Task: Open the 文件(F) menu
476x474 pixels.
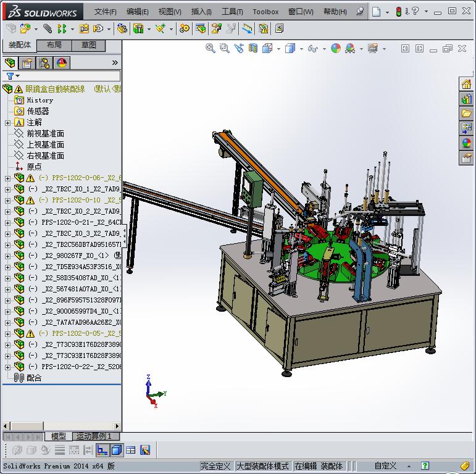Action: click(105, 12)
